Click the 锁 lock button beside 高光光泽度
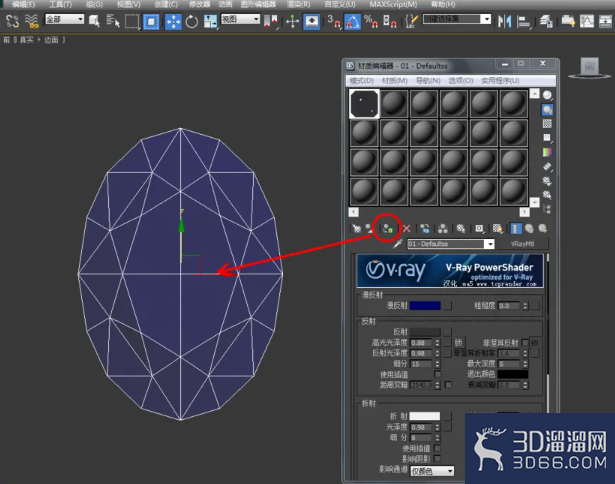 tap(459, 342)
